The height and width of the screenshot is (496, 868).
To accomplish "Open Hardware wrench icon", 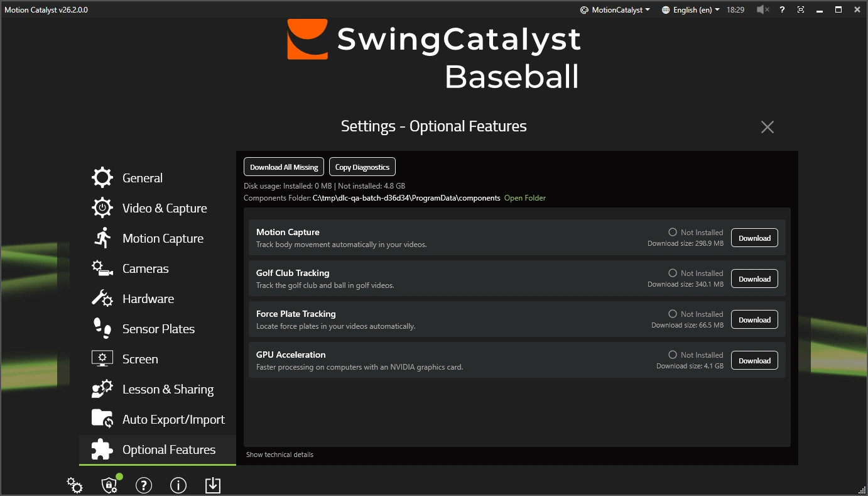I will 102,299.
